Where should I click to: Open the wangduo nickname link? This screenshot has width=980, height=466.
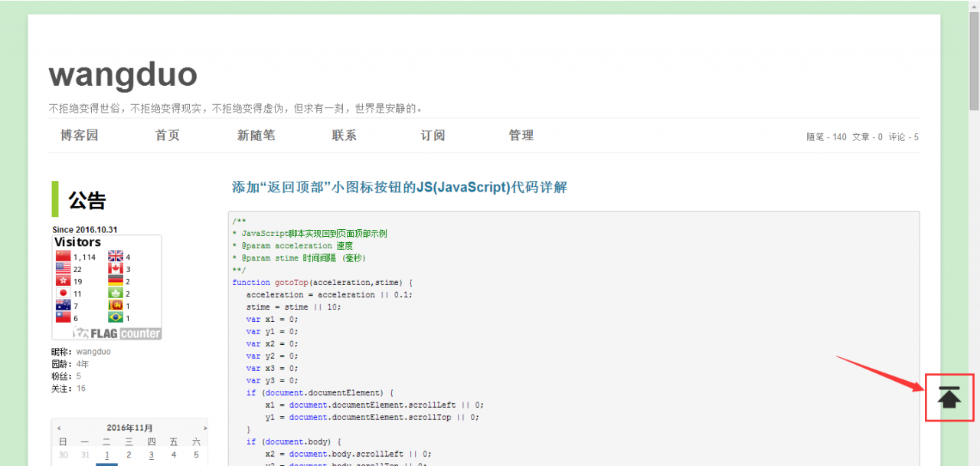[x=93, y=352]
